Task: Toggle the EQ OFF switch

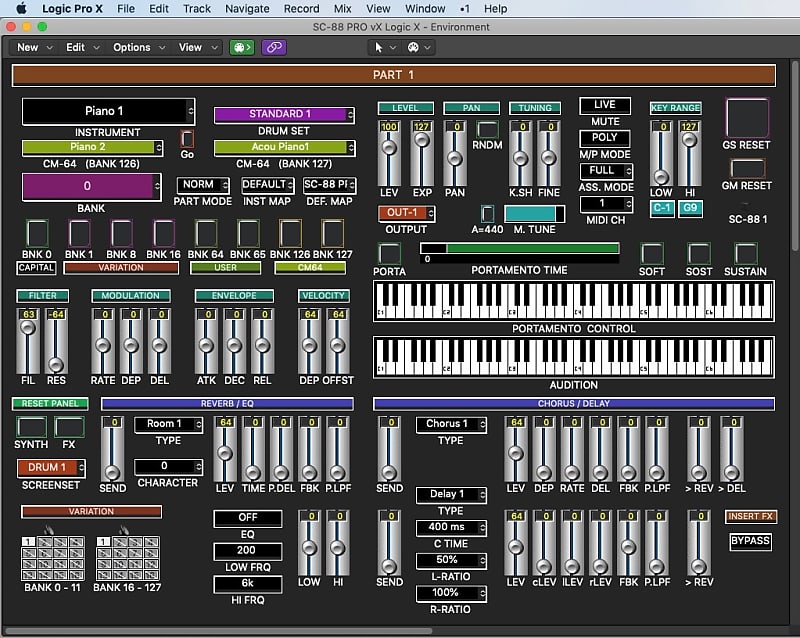Action: coord(247,518)
